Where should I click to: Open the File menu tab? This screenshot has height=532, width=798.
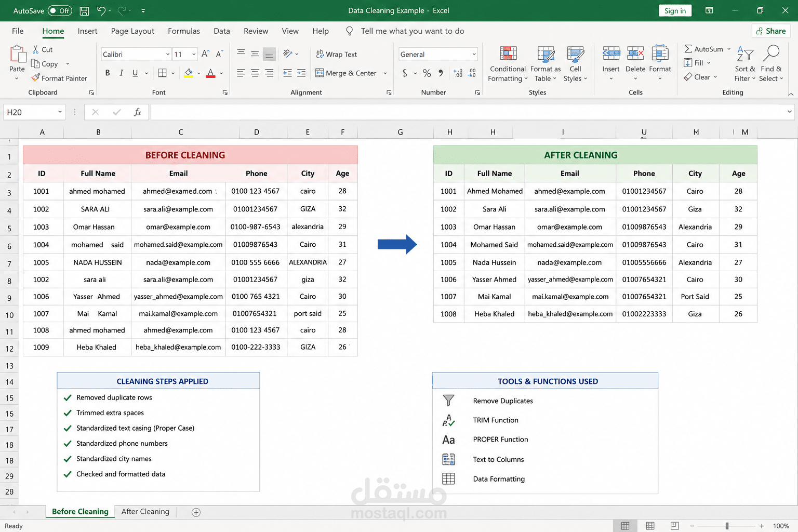click(18, 31)
